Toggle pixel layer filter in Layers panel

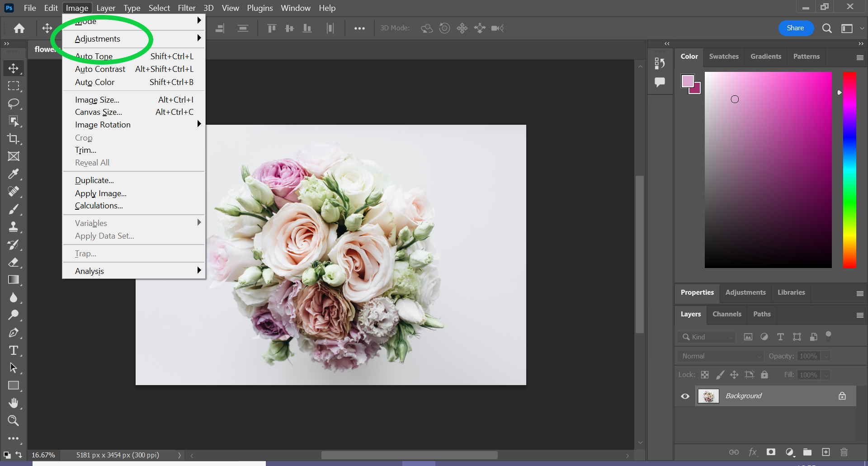click(748, 337)
